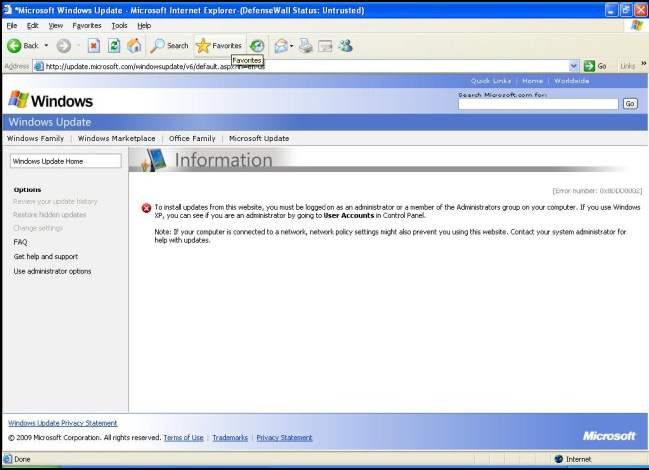Click Windows Update Home in sidebar
This screenshot has width=649, height=470.
(x=66, y=161)
